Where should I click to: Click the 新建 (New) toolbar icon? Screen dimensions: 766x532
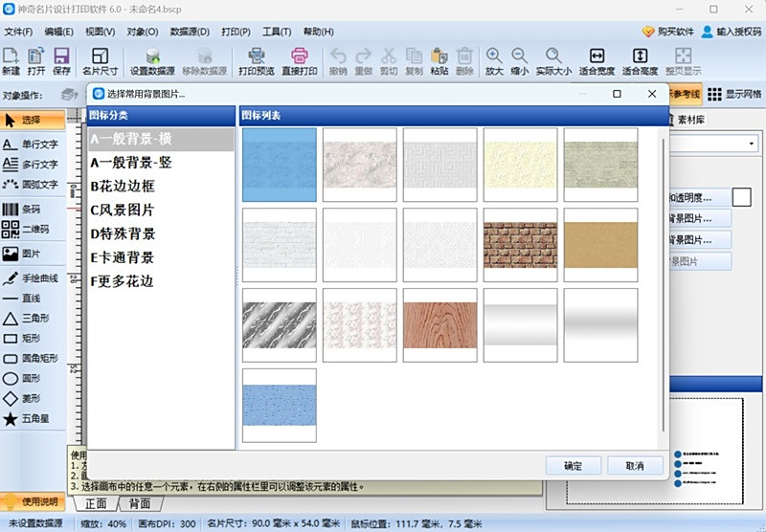pos(11,61)
